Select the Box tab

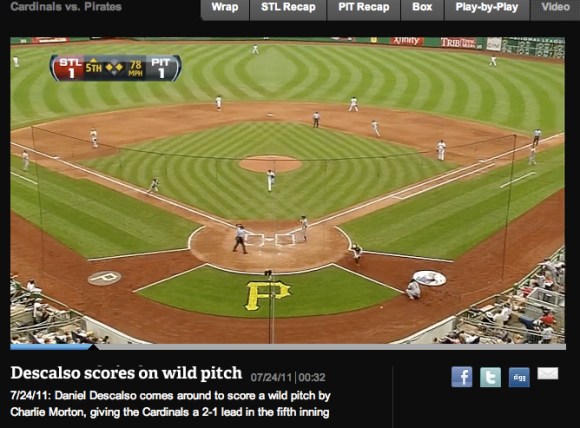coord(422,9)
